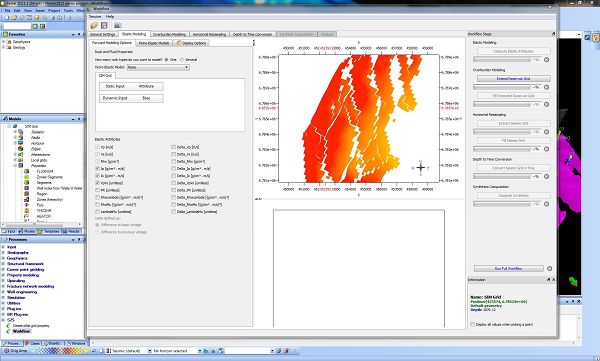The width and height of the screenshot is (600, 361).
Task: Select Several rock types radio button
Action: click(x=182, y=60)
